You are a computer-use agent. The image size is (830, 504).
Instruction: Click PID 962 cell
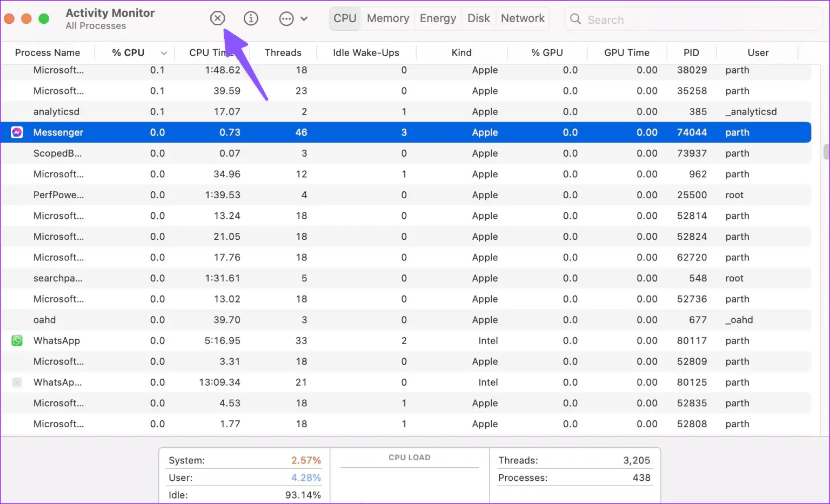coord(698,174)
